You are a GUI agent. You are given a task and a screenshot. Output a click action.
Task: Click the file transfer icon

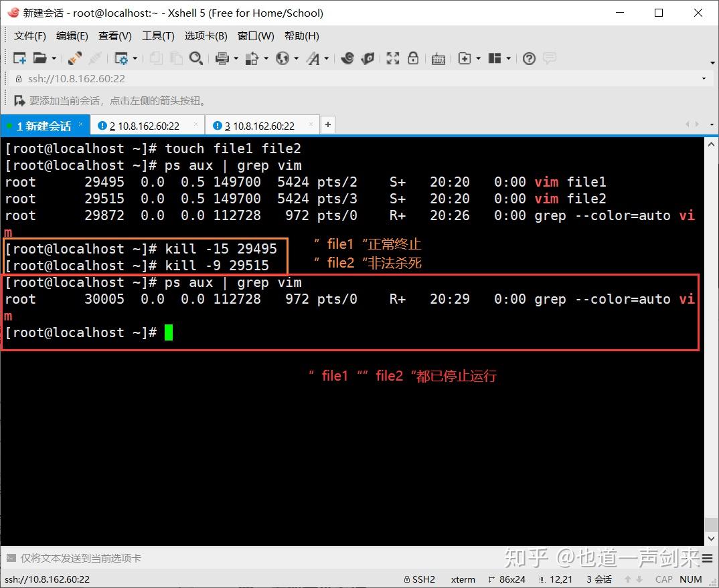coord(252,58)
